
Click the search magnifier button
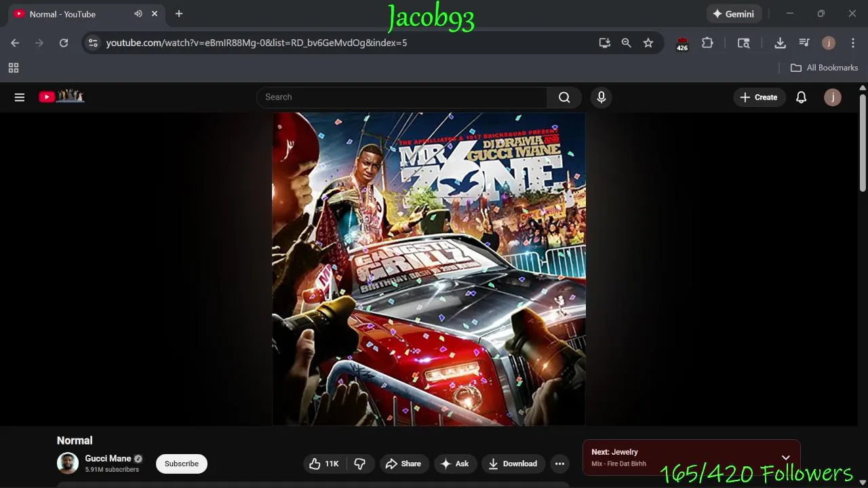coord(564,97)
